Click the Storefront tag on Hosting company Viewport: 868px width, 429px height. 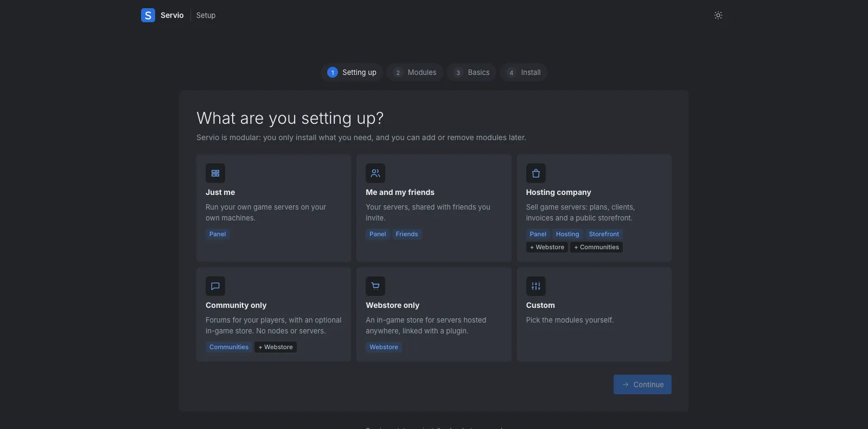604,234
